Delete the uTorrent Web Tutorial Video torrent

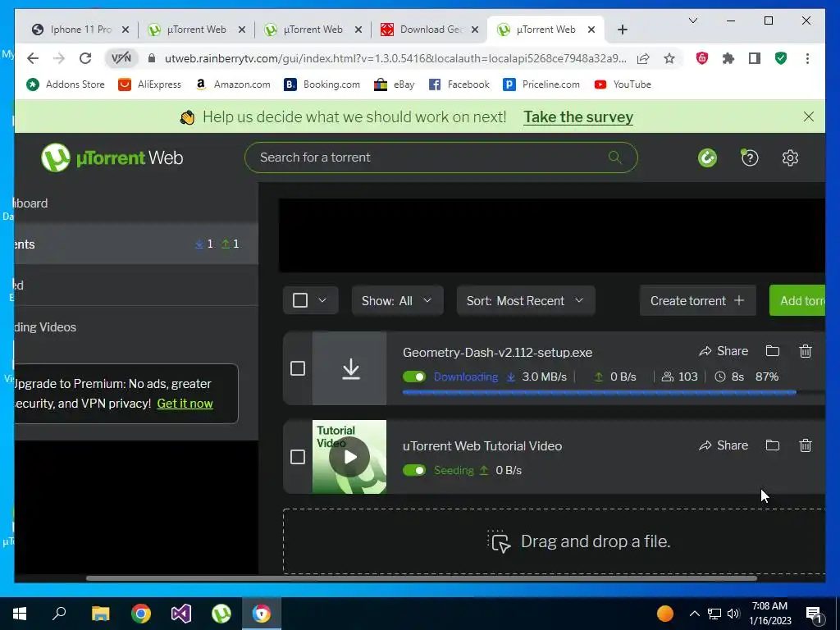(x=806, y=445)
